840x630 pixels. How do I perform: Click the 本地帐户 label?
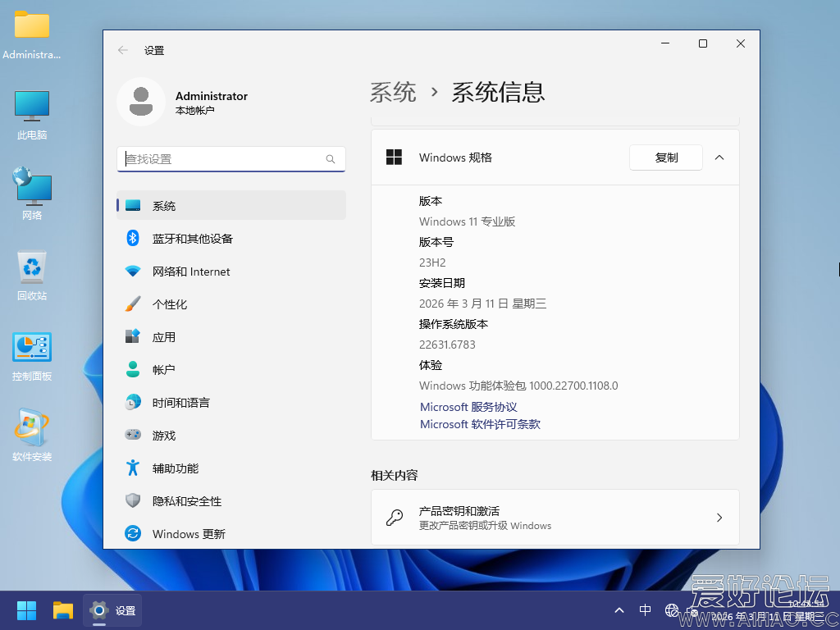click(x=195, y=111)
